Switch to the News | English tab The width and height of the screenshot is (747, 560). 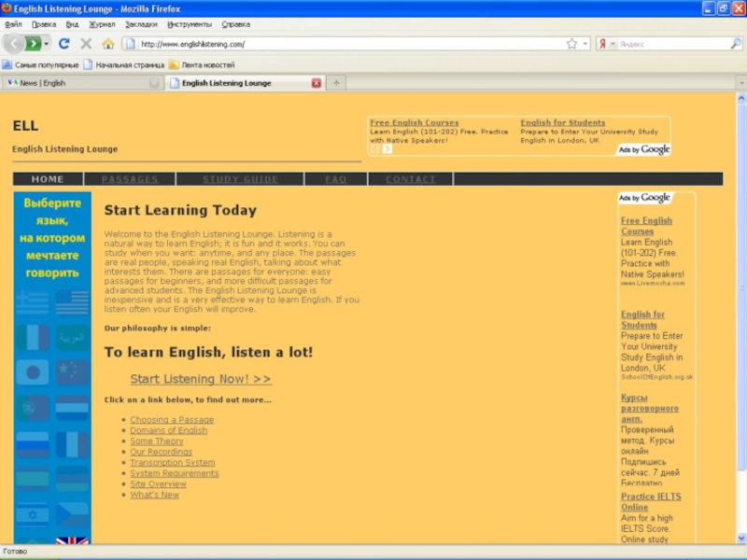click(x=82, y=83)
